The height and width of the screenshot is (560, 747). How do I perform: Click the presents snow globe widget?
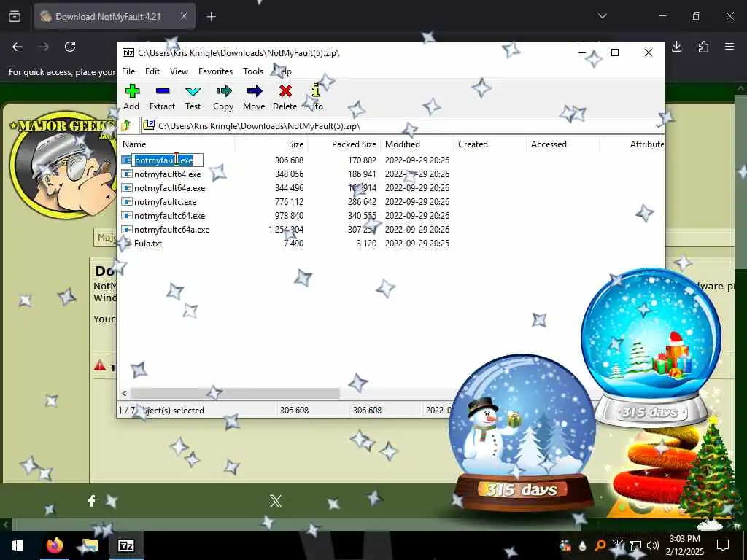tap(651, 346)
